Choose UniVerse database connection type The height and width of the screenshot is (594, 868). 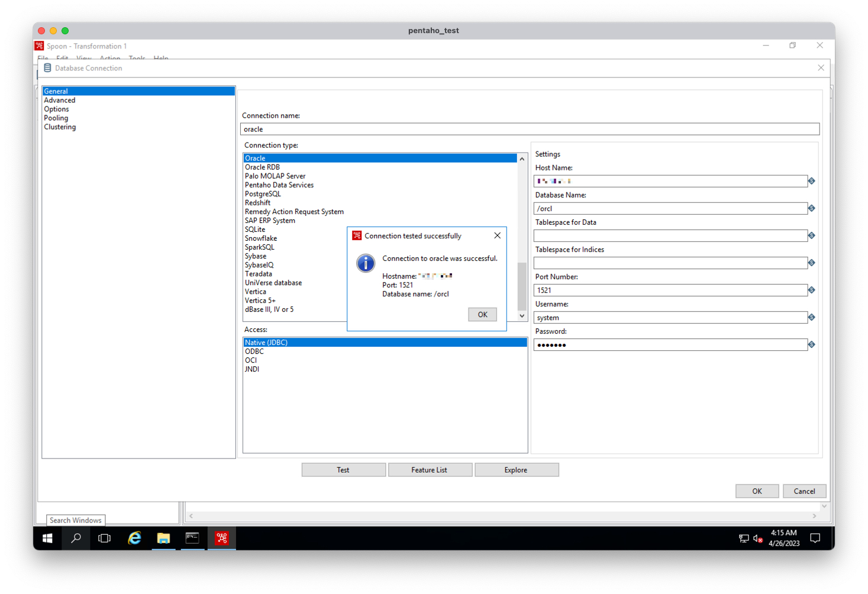tap(273, 282)
